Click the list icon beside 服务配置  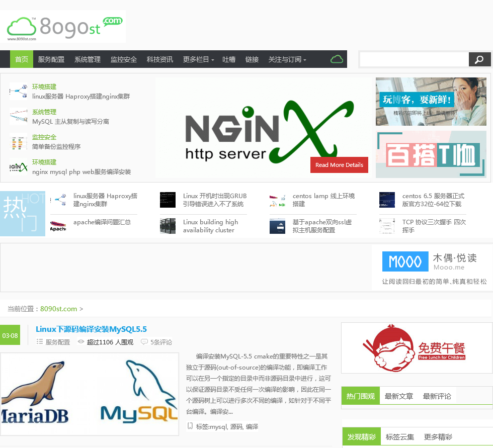(40, 341)
